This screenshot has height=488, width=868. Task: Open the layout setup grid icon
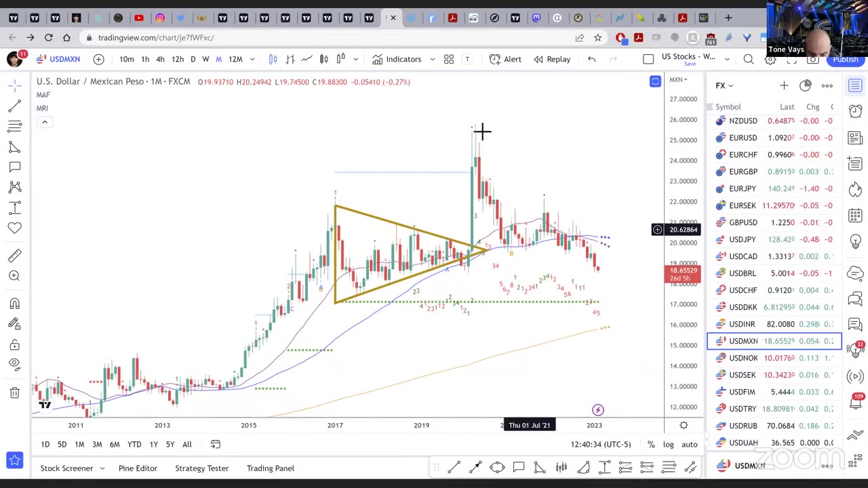pyautogui.click(x=448, y=59)
